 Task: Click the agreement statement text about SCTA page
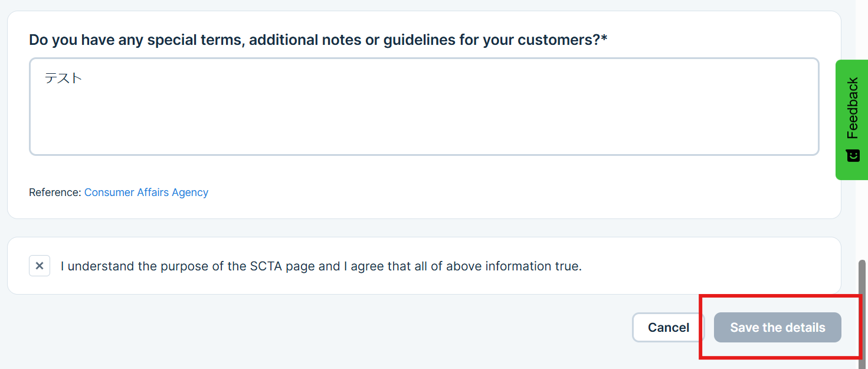click(x=321, y=266)
